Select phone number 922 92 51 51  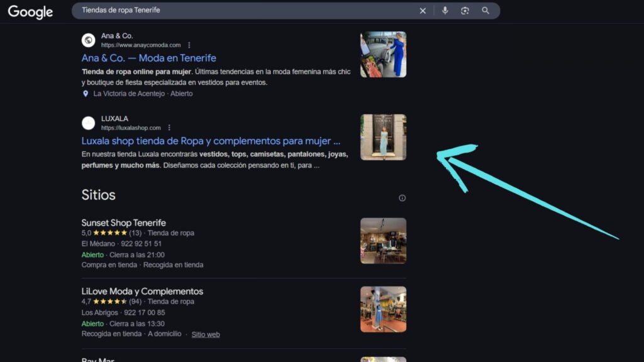click(141, 244)
